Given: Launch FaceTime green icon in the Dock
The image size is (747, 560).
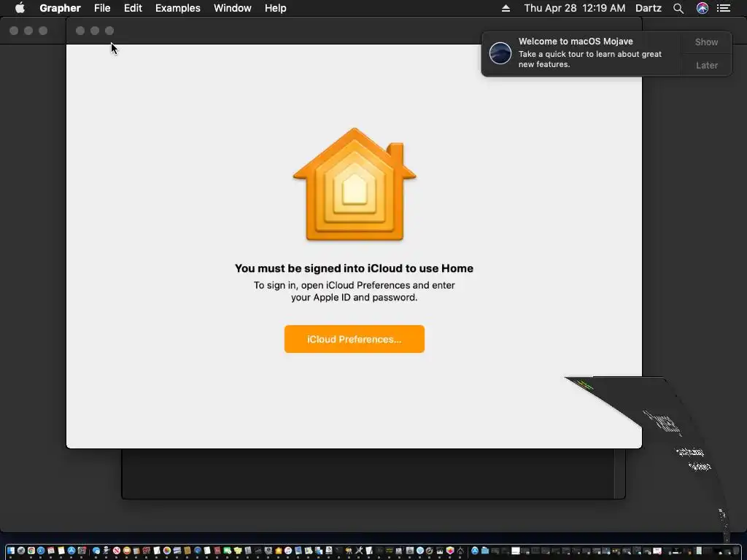Looking at the screenshot, I should [x=228, y=551].
